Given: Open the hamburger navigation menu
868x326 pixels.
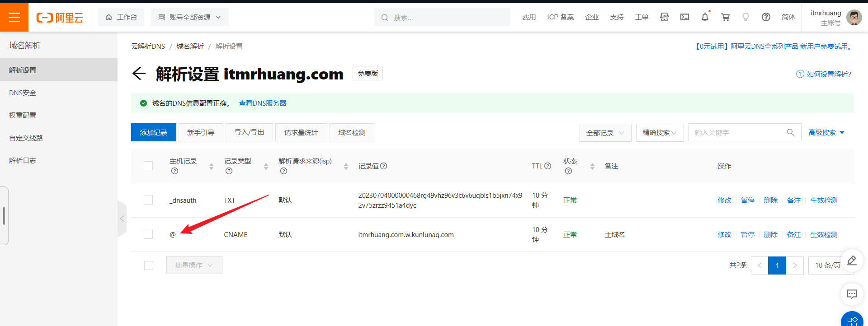Looking at the screenshot, I should 14,17.
